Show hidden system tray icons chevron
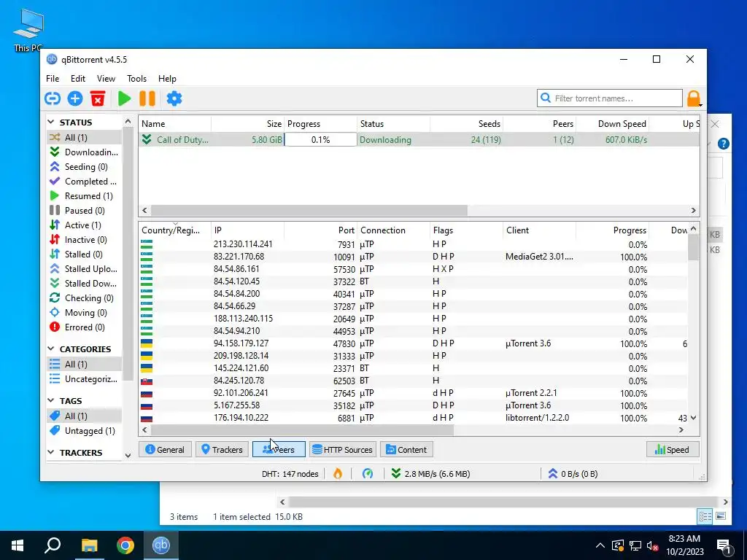 coord(600,545)
